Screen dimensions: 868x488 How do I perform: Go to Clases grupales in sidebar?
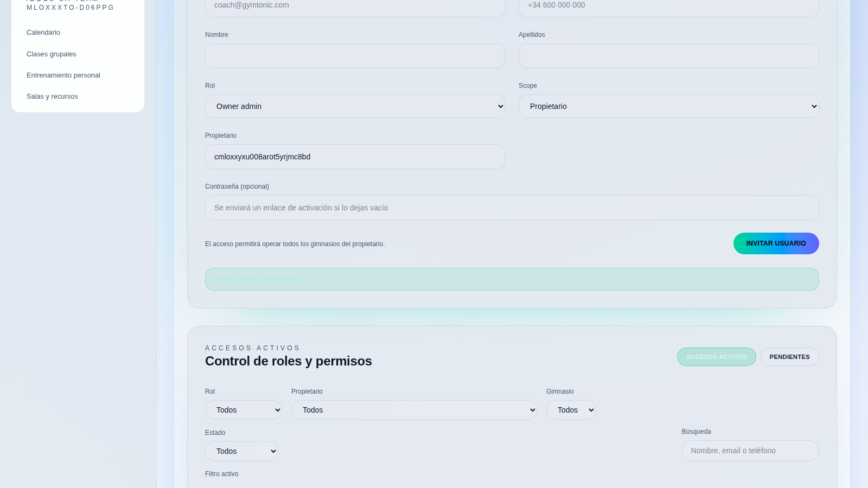tap(52, 54)
